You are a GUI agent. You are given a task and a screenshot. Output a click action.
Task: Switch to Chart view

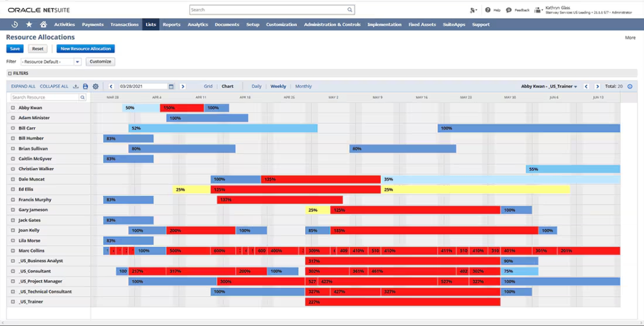click(x=228, y=86)
